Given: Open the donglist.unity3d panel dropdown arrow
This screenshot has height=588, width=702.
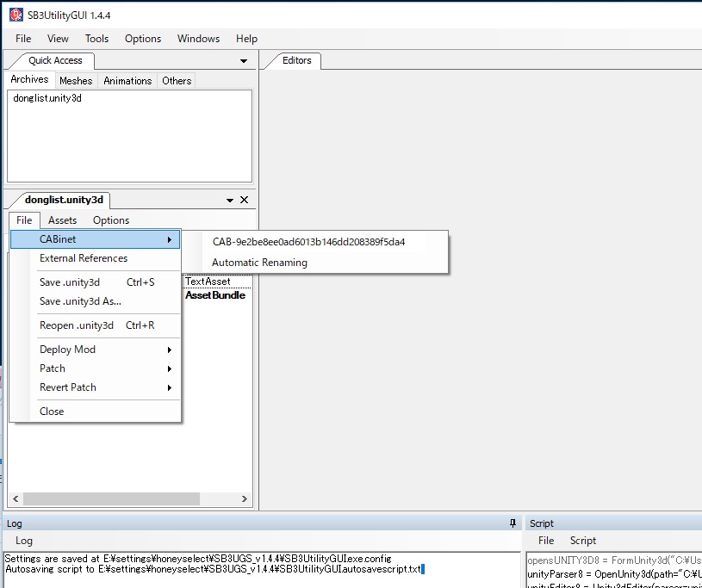Looking at the screenshot, I should coord(230,200).
